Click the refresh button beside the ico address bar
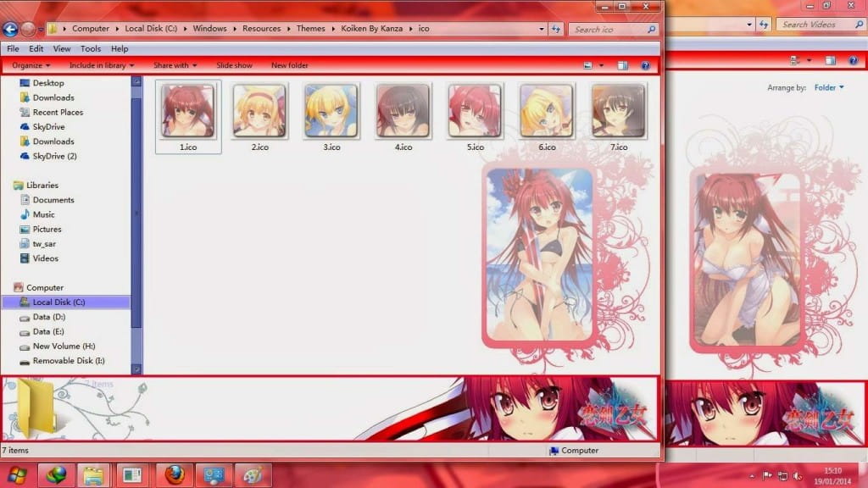 point(556,29)
